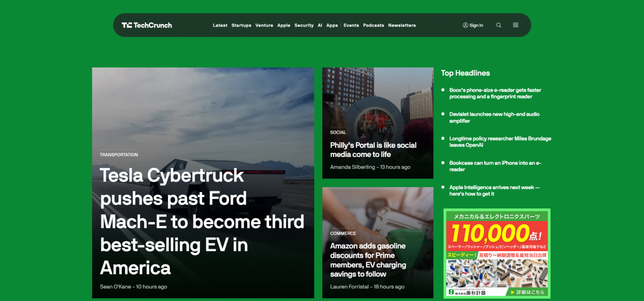The image size is (644, 301).
Task: Click the '10 hours ago' timestamp
Action: [152, 287]
